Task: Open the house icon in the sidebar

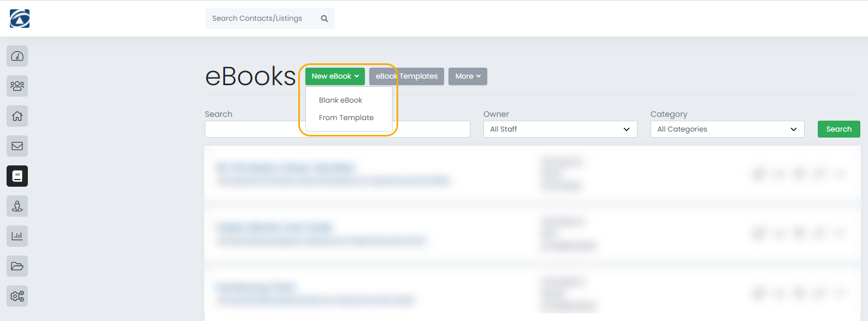Action: point(17,116)
